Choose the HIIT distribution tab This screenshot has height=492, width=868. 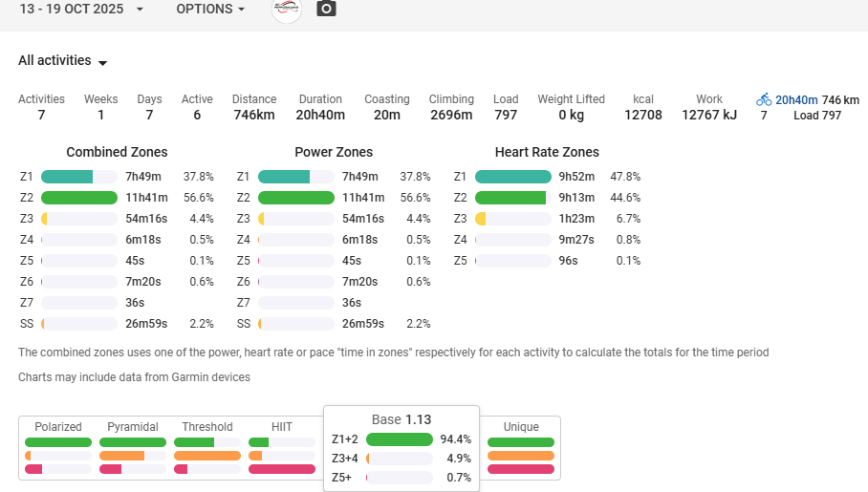click(282, 427)
